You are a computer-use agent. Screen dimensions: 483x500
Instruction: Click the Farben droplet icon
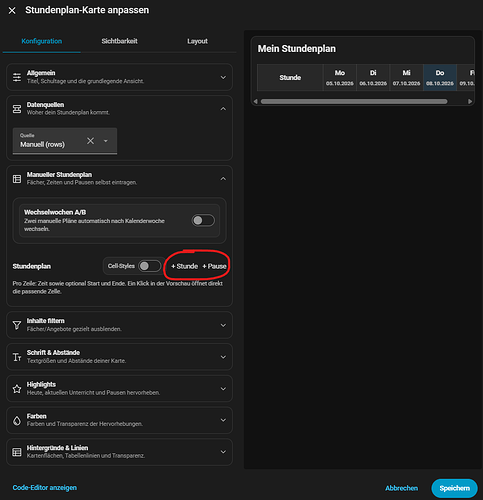click(x=17, y=420)
